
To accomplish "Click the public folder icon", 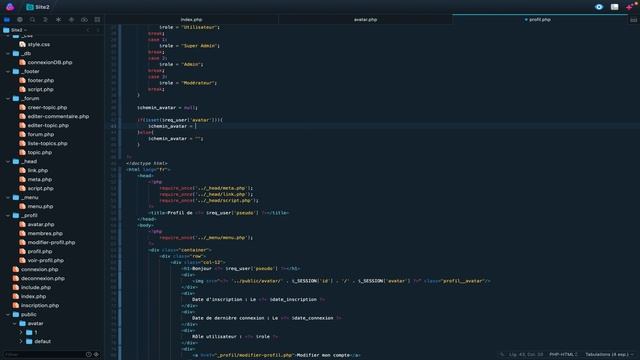I will click(x=16, y=314).
